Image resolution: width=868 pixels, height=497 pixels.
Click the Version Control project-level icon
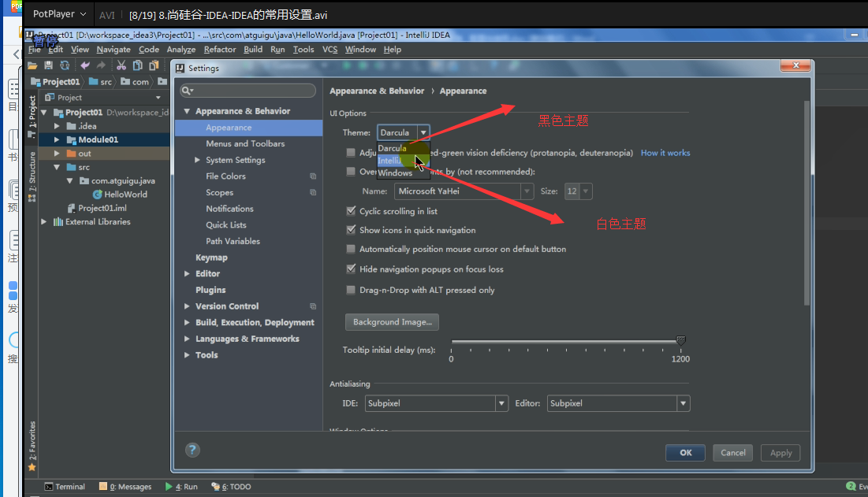point(313,306)
